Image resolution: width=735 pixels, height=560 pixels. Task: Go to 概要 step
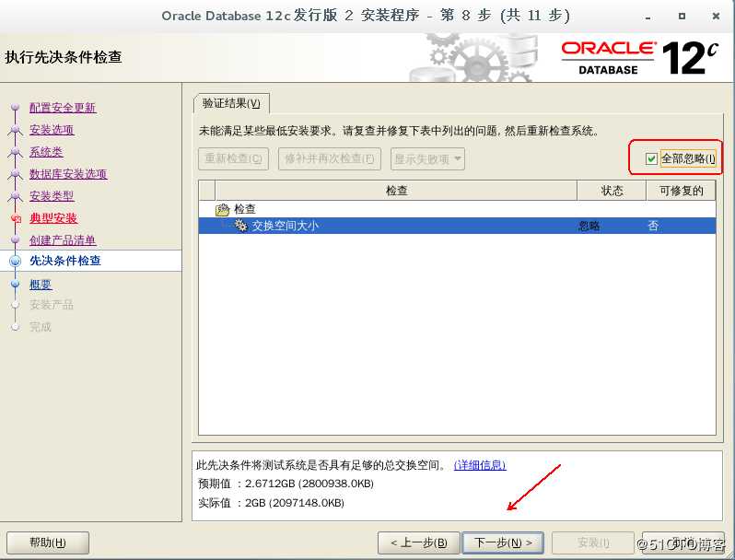(x=41, y=285)
